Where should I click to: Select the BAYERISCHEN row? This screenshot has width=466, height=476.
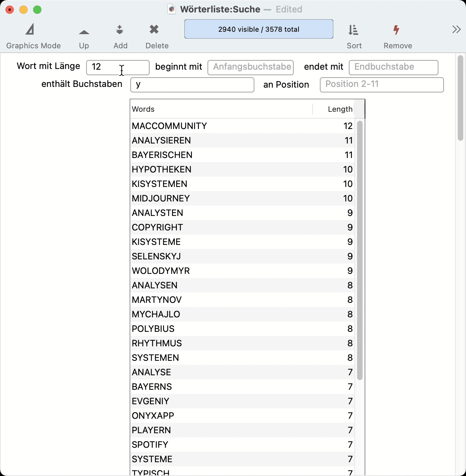pyautogui.click(x=242, y=155)
